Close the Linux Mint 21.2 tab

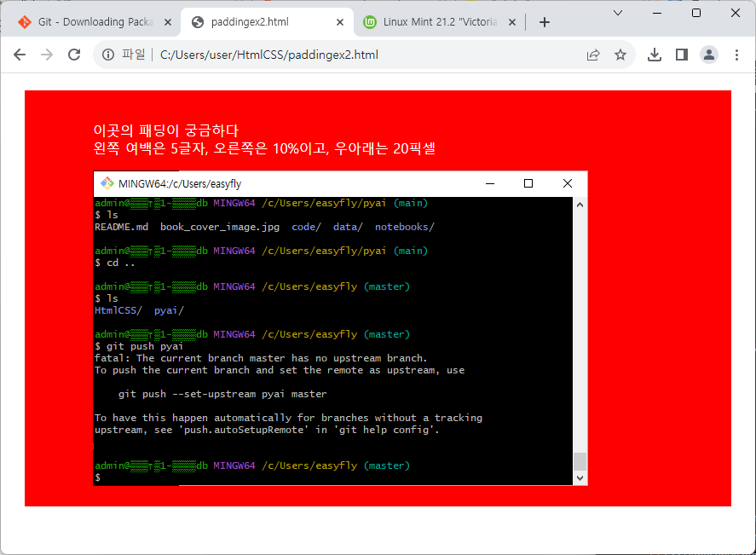pyautogui.click(x=512, y=22)
